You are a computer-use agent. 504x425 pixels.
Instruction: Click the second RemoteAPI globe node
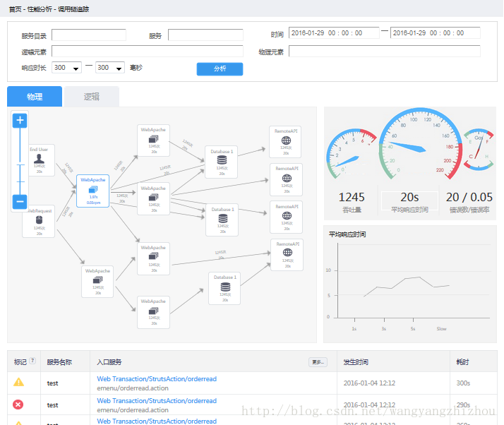pos(287,180)
